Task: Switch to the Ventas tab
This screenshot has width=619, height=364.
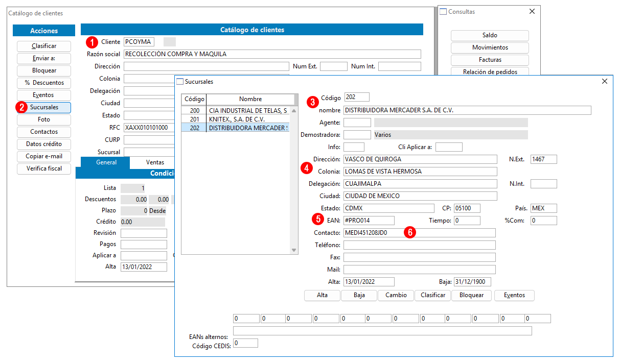Action: (x=155, y=162)
